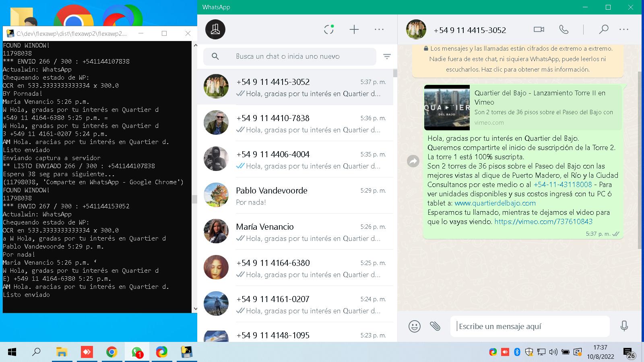Record a voice message with the microphone
This screenshot has width=644, height=362.
(x=624, y=326)
